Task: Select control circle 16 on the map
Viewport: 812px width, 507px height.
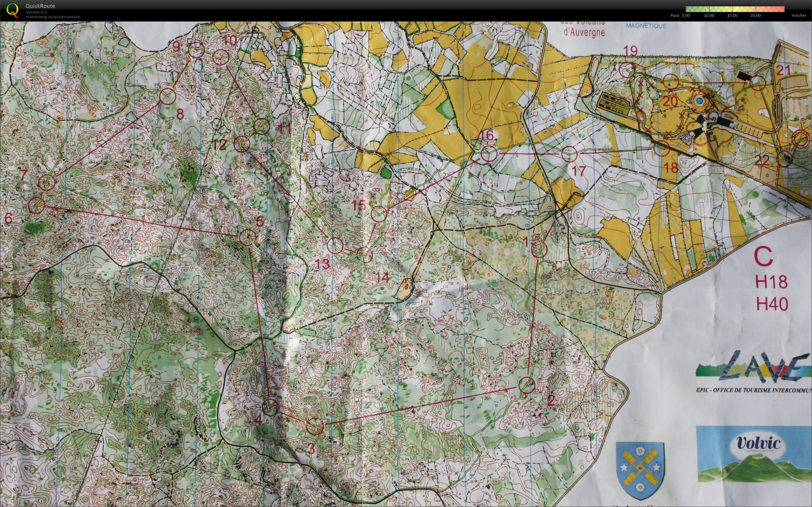Action: 489,154
